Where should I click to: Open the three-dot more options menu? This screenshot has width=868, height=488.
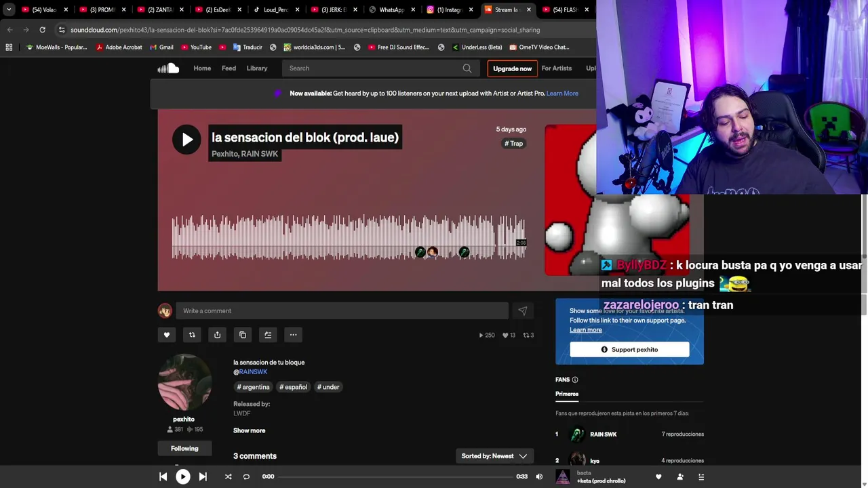click(293, 335)
